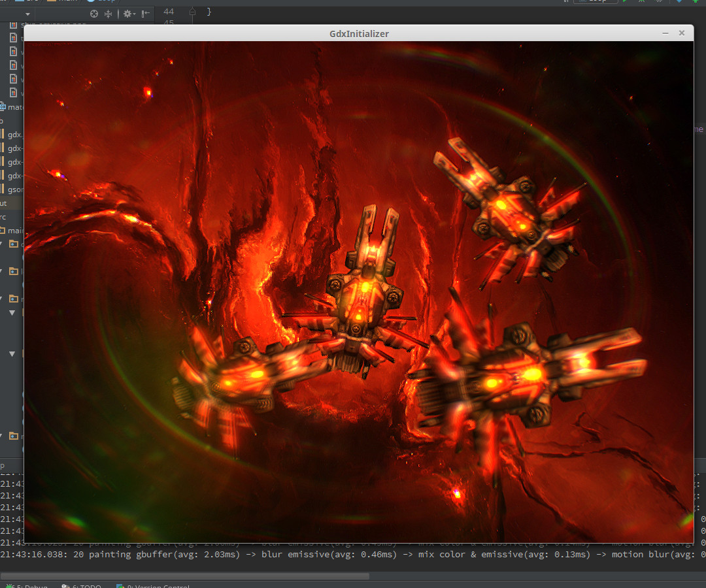Toggle the code fold marker at line 44
Screen dimensions: 706x588
[x=192, y=12]
